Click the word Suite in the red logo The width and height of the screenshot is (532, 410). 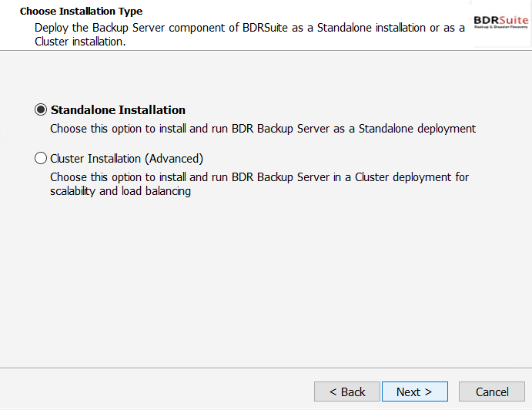click(514, 20)
